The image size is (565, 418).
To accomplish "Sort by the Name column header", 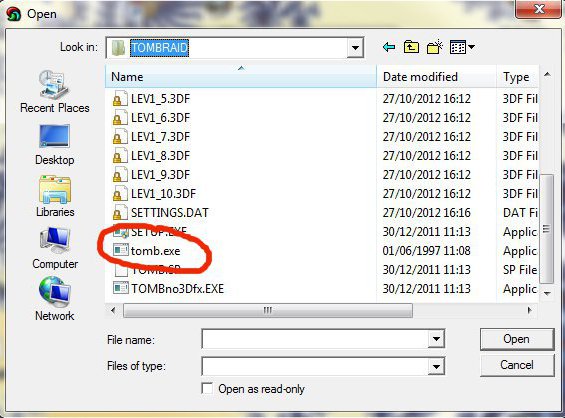I will tap(241, 77).
